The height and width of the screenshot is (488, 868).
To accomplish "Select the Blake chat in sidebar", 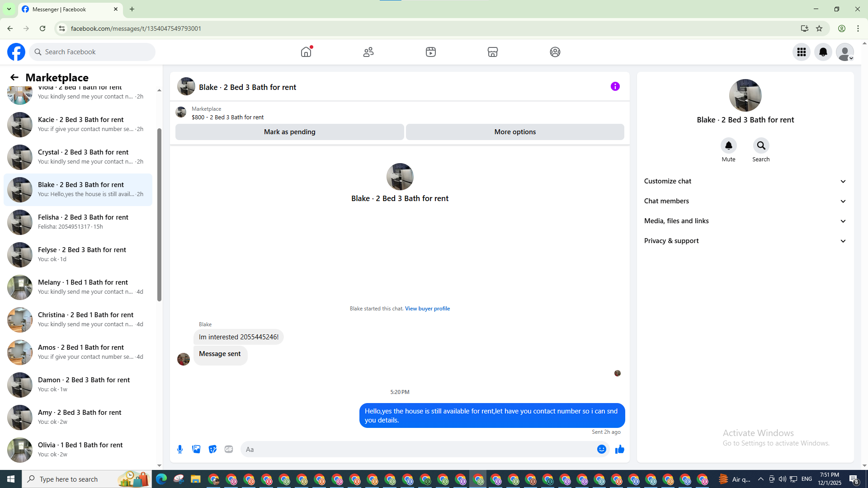I will click(x=78, y=189).
